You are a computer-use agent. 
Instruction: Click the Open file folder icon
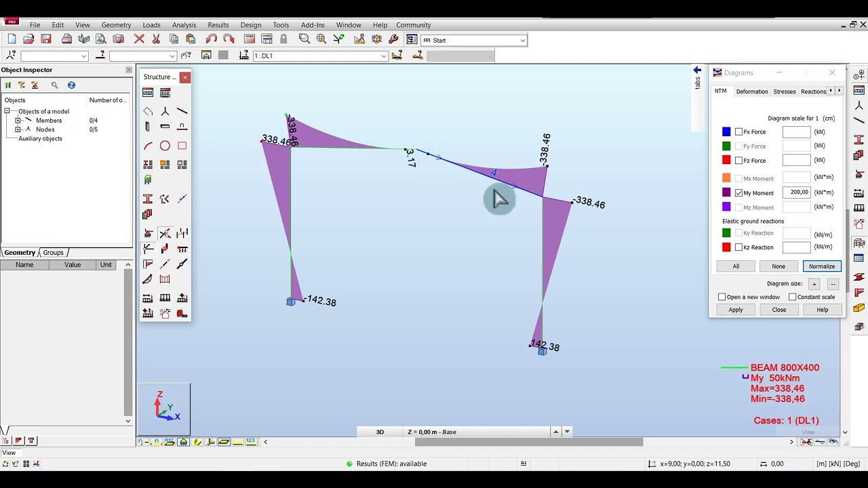coord(28,39)
